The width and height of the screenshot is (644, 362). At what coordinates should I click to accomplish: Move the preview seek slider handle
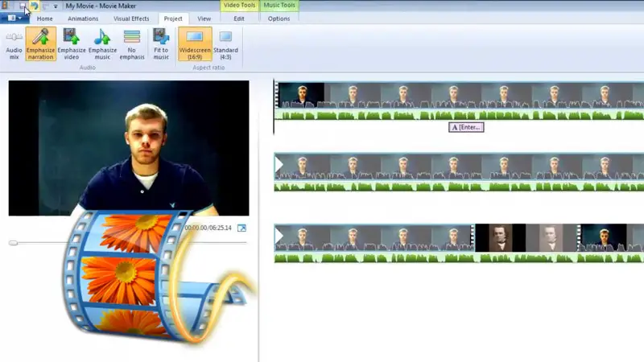coord(13,243)
